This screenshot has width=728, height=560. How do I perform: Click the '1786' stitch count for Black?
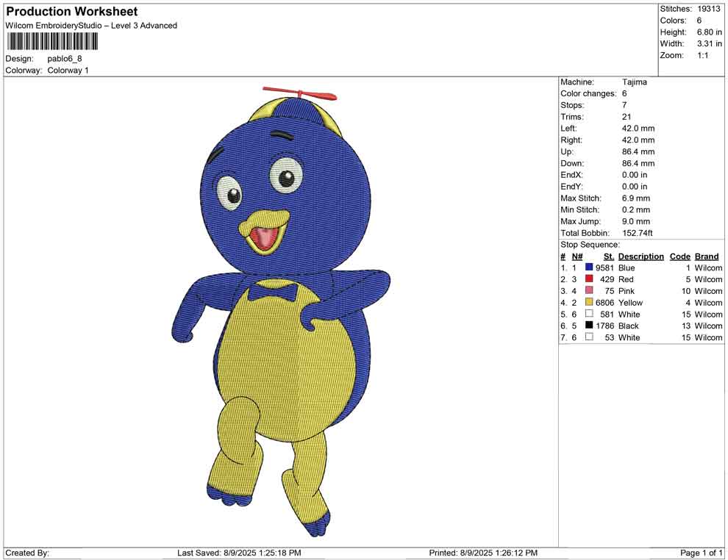pyautogui.click(x=604, y=326)
